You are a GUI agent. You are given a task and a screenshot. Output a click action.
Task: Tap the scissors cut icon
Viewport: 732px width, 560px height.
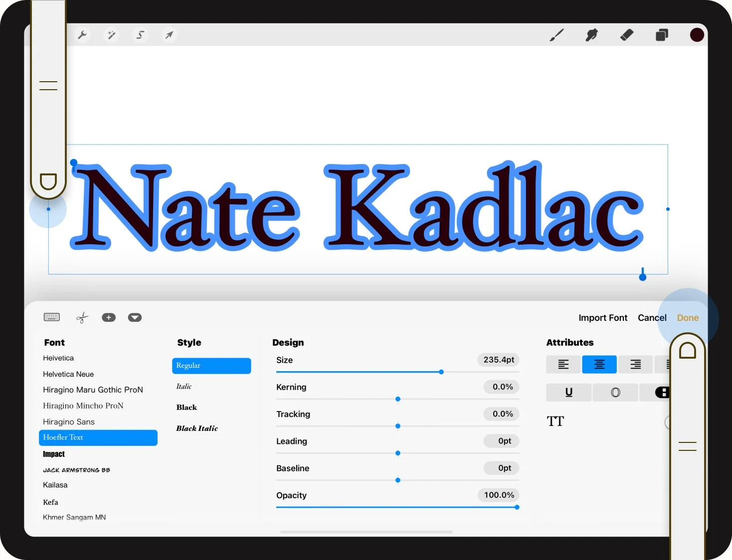click(82, 317)
